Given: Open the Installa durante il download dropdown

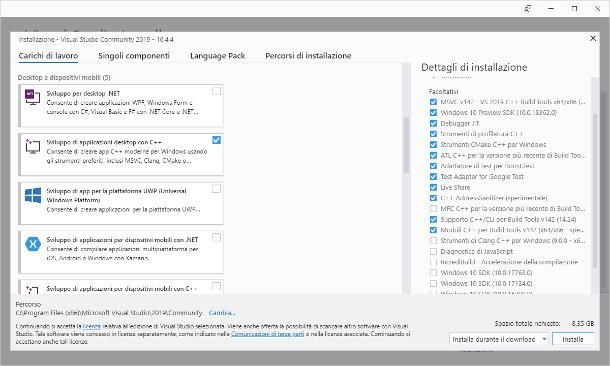Looking at the screenshot, I should pyautogui.click(x=499, y=339).
